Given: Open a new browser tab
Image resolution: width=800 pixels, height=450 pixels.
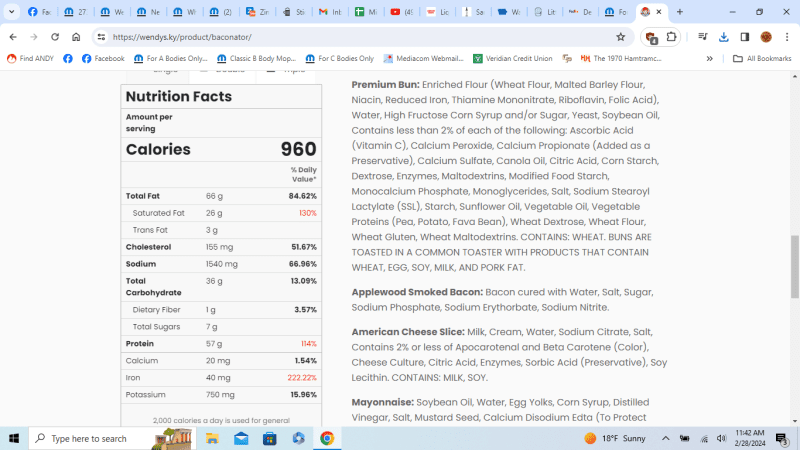Looking at the screenshot, I should [x=680, y=12].
